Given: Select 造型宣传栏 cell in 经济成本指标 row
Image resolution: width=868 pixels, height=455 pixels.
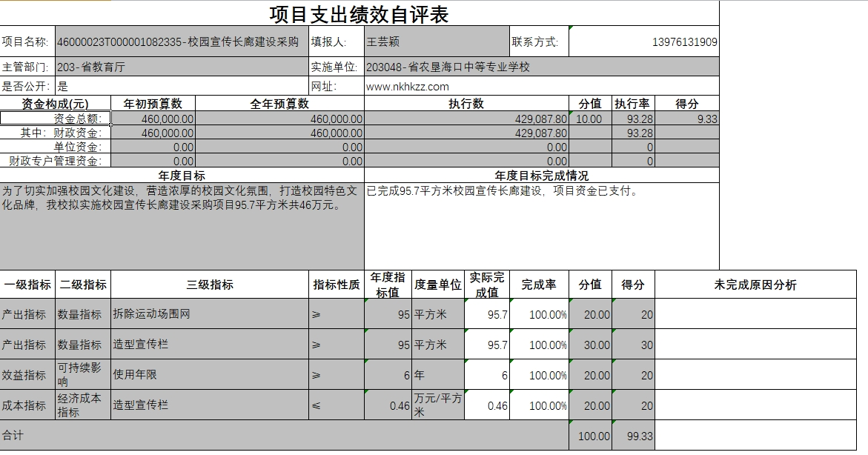Looking at the screenshot, I should coord(210,405).
